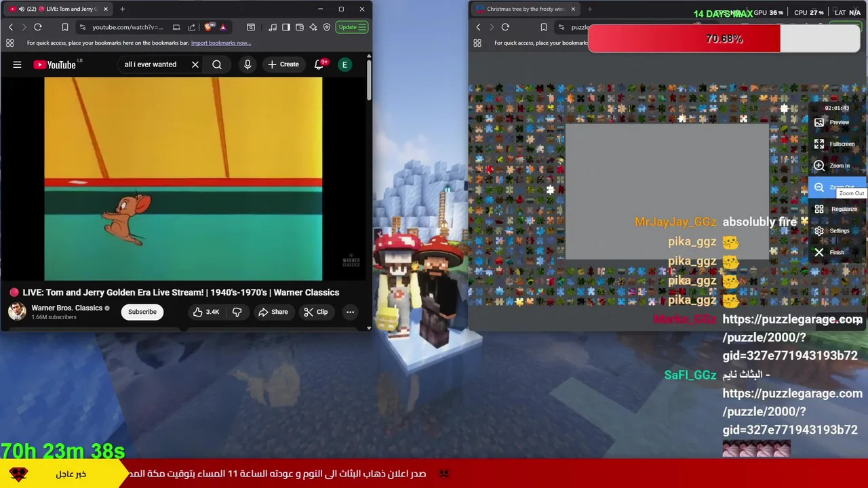Screen dimensions: 868x488
Task: Open the Brave playlist music note icon
Action: click(273, 27)
